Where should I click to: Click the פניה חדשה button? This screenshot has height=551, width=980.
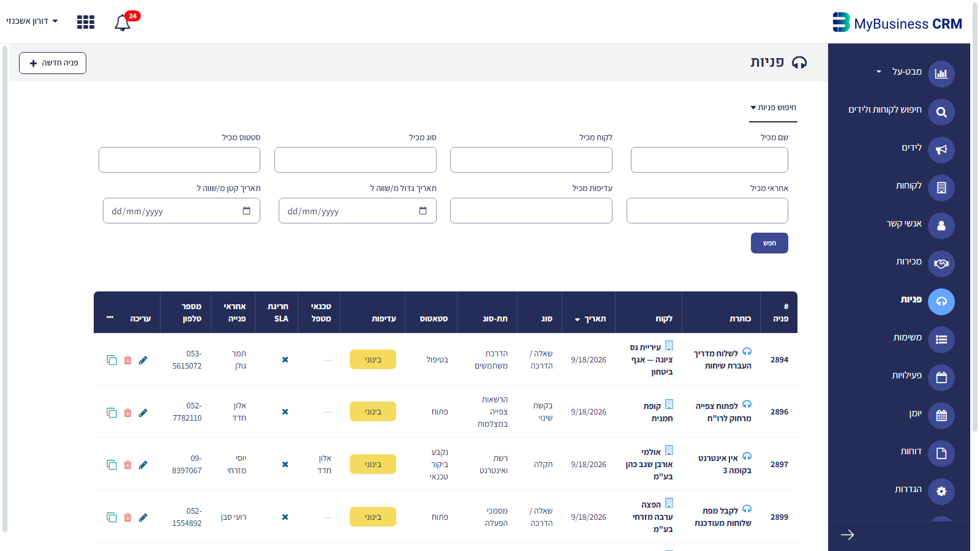tap(53, 63)
